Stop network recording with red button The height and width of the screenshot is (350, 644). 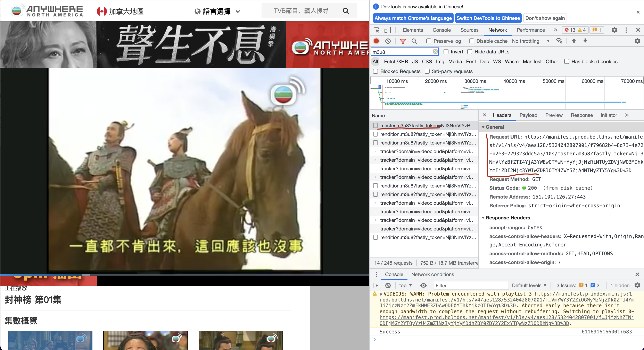[x=376, y=41]
